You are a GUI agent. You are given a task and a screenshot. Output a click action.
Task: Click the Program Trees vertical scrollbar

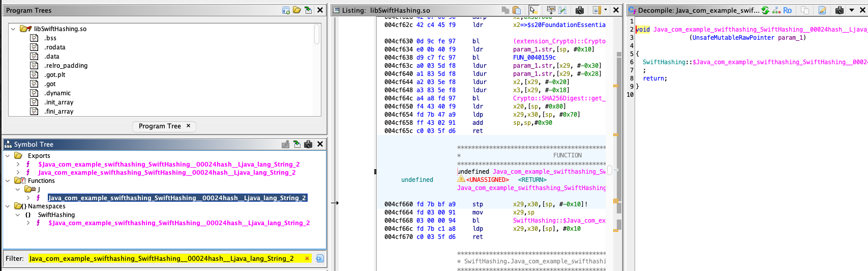point(317,35)
